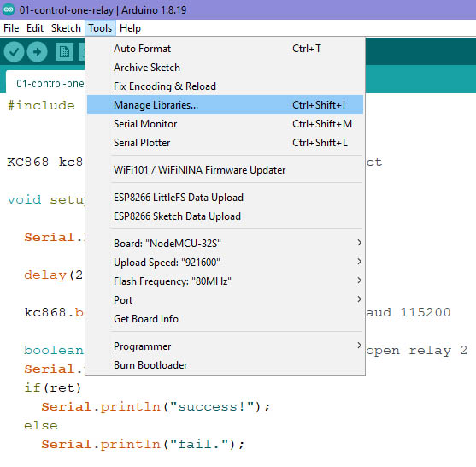Image resolution: width=476 pixels, height=467 pixels.
Task: Expand the Upload Speed "921600" submenu
Action: click(225, 263)
